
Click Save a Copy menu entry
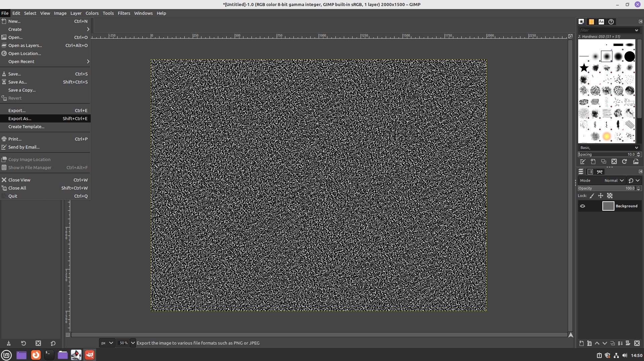click(x=22, y=90)
